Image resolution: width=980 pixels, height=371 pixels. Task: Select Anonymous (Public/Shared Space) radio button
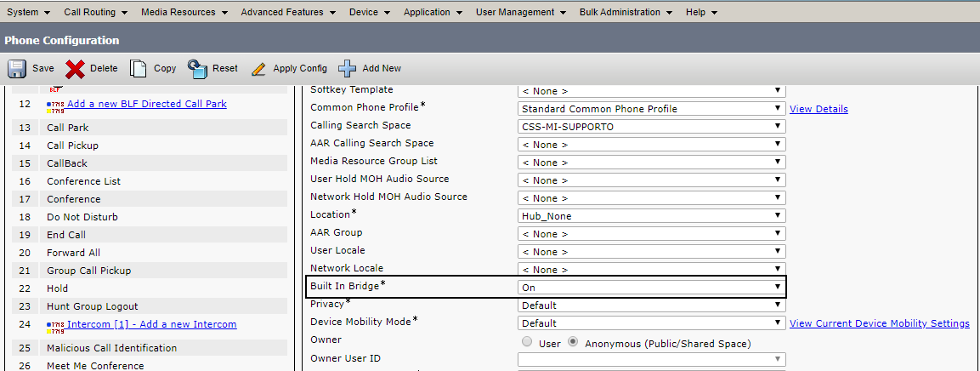(573, 342)
